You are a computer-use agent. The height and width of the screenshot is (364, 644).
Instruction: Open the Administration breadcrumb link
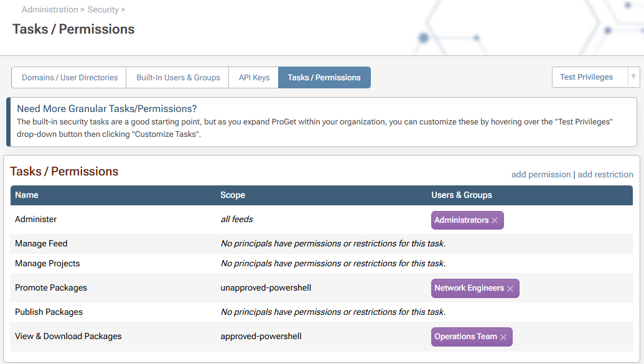pyautogui.click(x=50, y=9)
